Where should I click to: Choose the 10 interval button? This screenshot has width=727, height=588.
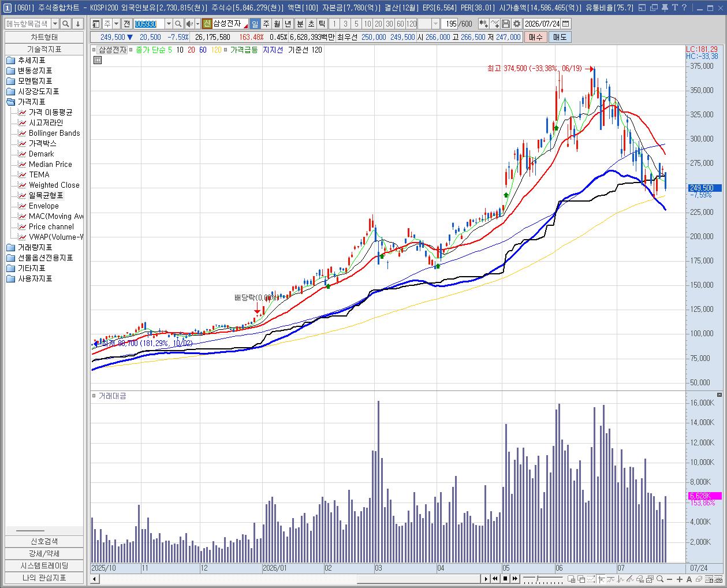pos(367,24)
